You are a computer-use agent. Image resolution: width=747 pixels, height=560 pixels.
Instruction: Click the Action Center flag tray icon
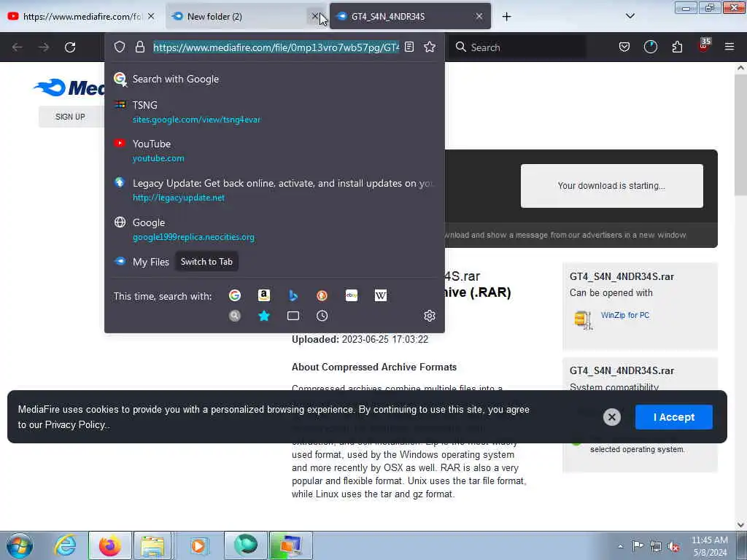click(x=638, y=546)
